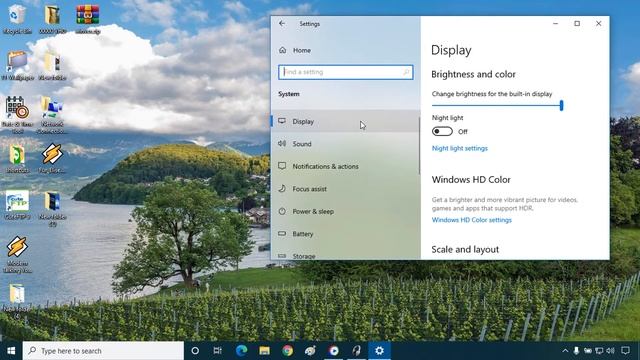
Task: Show hidden system tray icons
Action: point(565,351)
